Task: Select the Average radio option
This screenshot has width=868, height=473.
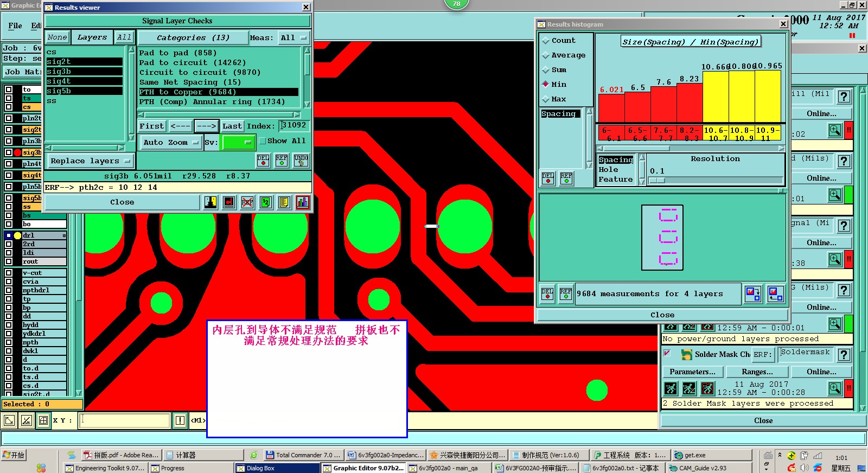Action: [546, 55]
